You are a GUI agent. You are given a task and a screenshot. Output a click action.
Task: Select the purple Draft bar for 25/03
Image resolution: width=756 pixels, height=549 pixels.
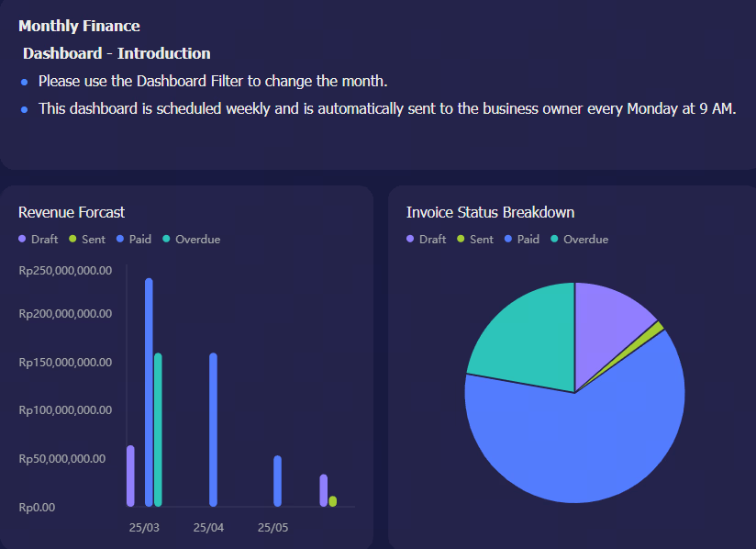pyautogui.click(x=130, y=476)
